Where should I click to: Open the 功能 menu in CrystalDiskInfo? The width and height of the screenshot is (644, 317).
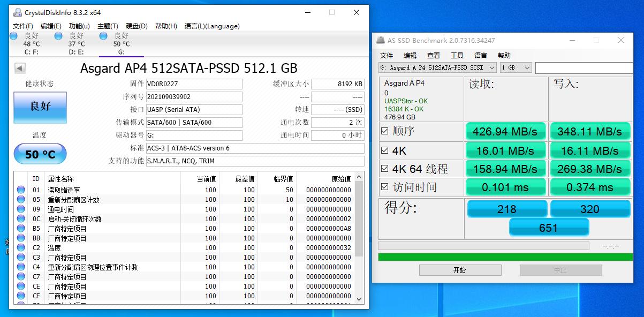coord(79,26)
